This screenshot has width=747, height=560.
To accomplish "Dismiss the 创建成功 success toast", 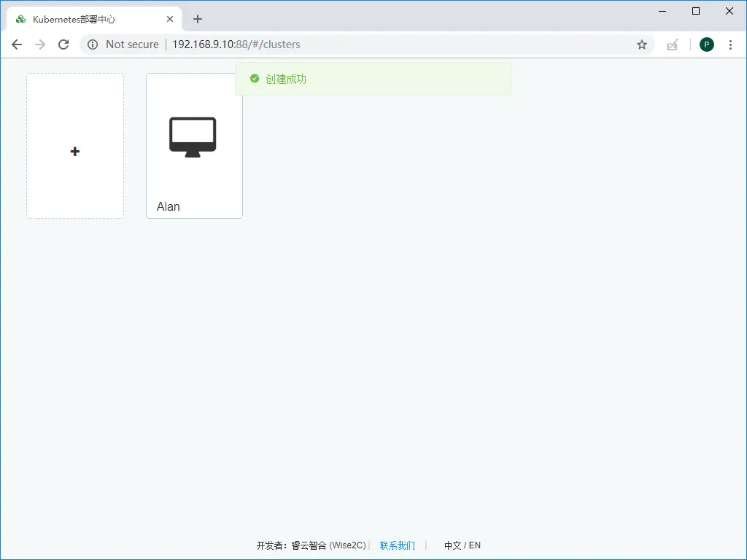I will point(373,78).
